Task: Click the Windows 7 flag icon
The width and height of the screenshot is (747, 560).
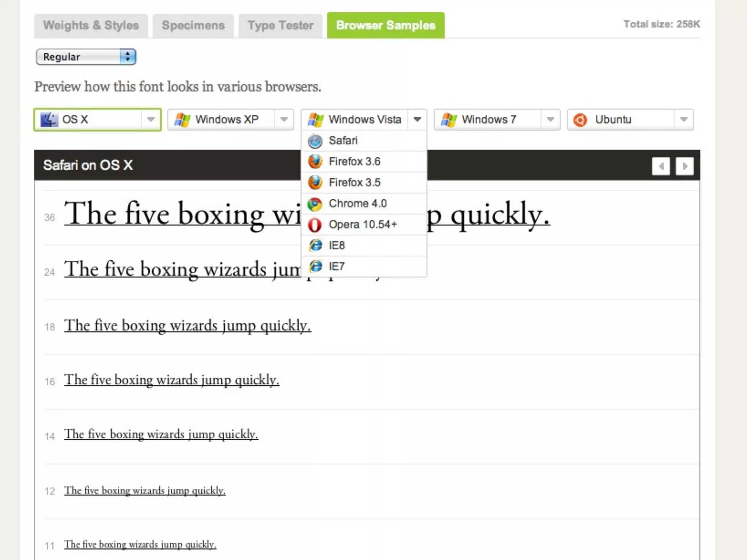Action: [x=448, y=120]
